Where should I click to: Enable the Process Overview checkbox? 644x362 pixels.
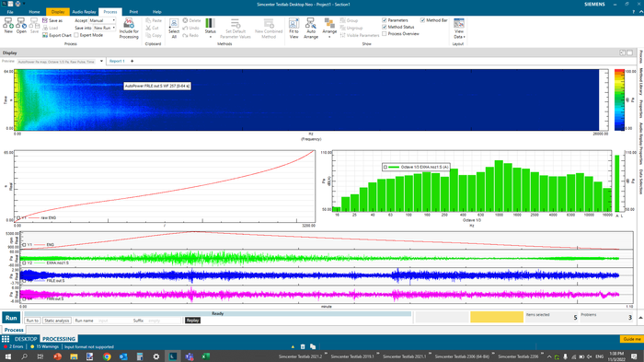(x=385, y=34)
